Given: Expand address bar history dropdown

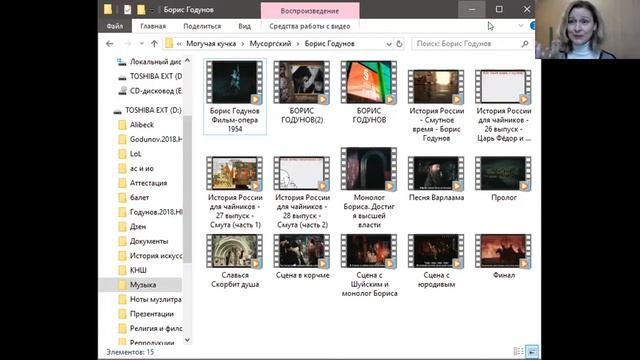Looking at the screenshot, I should point(389,44).
